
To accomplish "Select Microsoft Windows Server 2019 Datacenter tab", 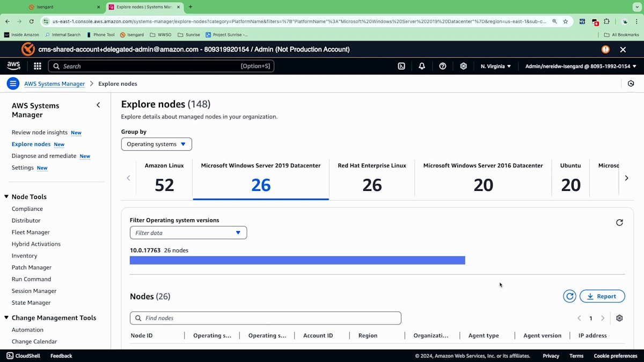I will [261, 179].
